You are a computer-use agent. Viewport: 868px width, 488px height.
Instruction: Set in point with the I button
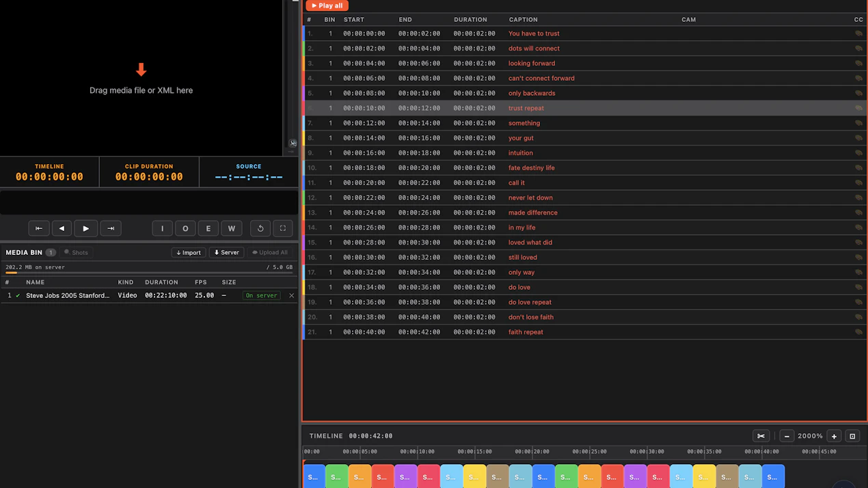(162, 228)
